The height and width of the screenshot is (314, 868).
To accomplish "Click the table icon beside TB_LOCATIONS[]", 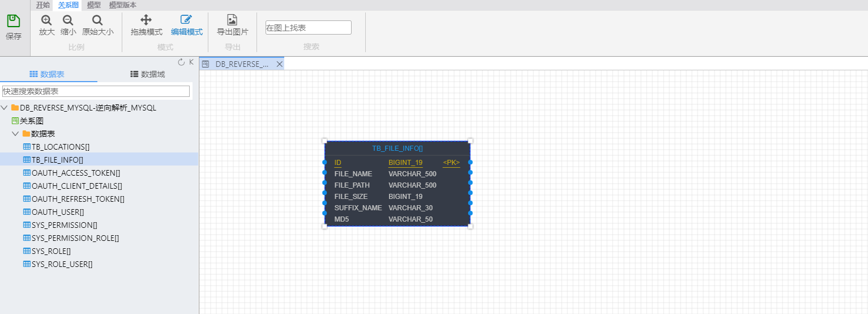I will click(x=27, y=147).
